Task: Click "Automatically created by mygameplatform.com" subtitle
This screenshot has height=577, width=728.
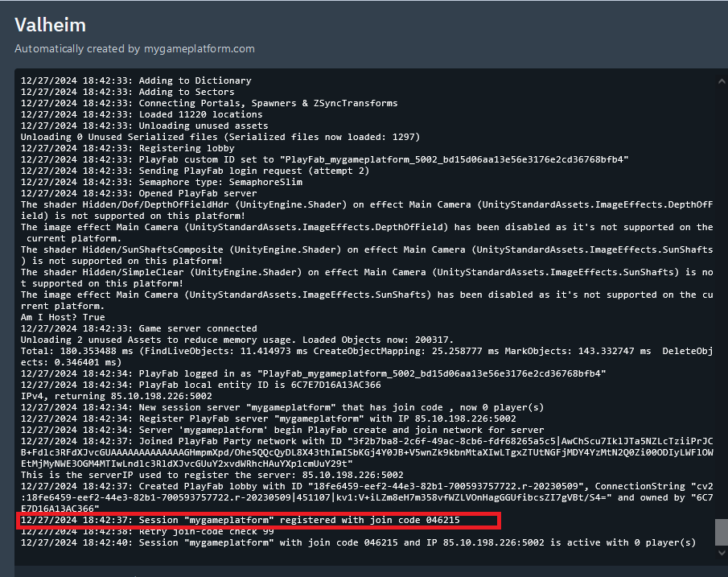Action: [134, 49]
